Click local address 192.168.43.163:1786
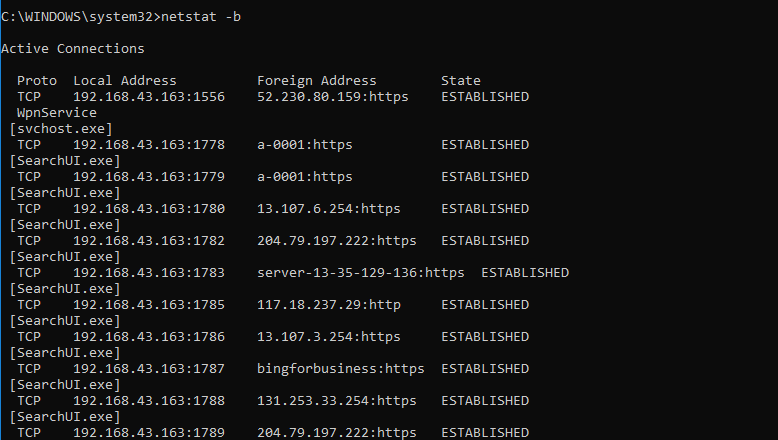The image size is (778, 440). pos(149,337)
